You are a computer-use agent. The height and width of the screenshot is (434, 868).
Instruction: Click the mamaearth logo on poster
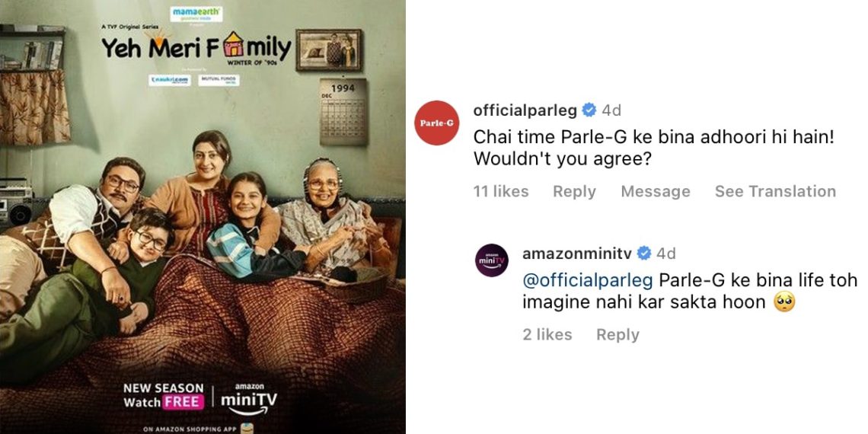(196, 14)
